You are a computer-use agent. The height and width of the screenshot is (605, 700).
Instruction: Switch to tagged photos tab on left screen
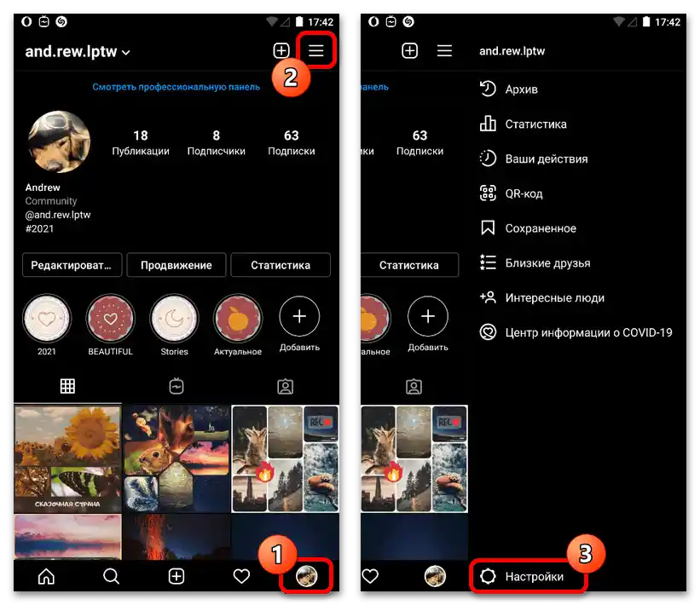[x=286, y=386]
